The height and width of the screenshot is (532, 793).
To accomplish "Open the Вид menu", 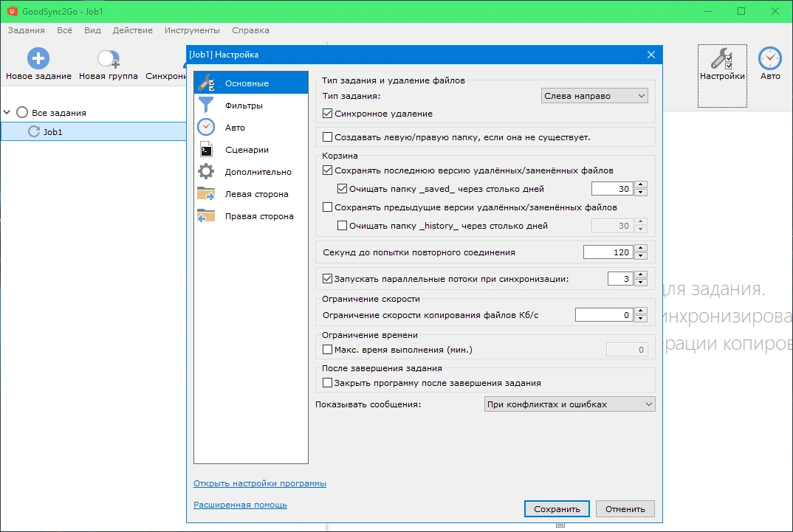I will coord(92,30).
